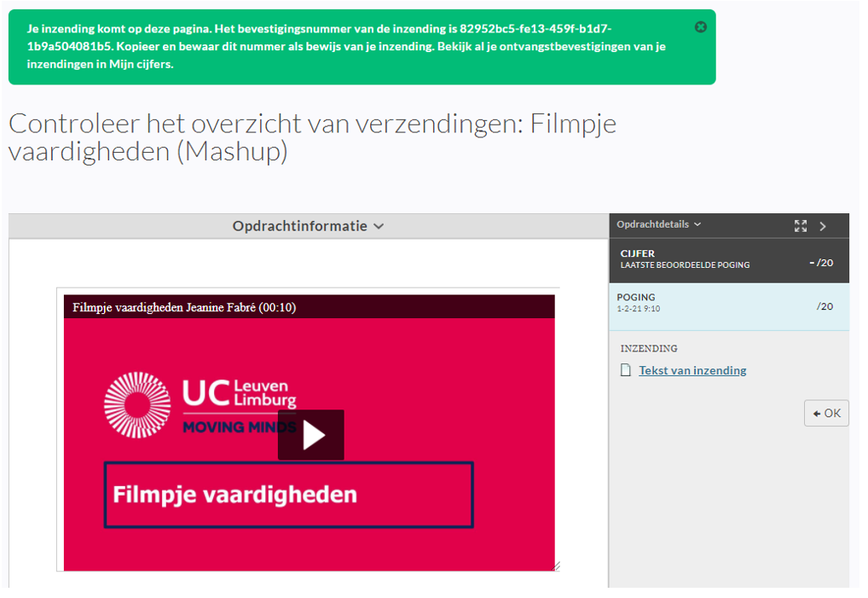The width and height of the screenshot is (868, 598).
Task: Click the -/20 grade value
Action: point(821,263)
